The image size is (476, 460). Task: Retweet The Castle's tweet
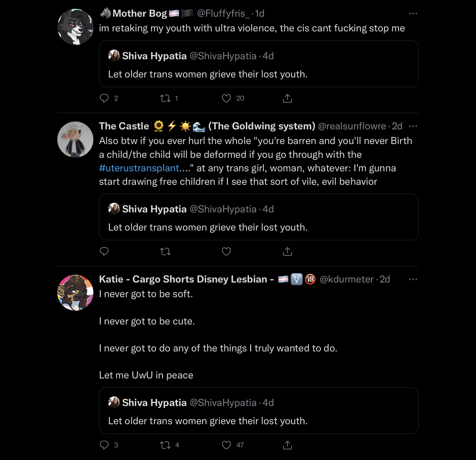(165, 251)
